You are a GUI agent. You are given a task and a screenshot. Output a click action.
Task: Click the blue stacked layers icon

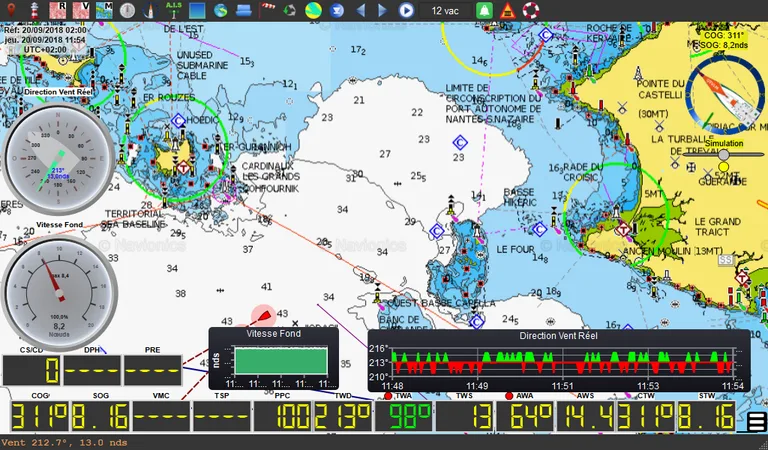click(x=243, y=10)
